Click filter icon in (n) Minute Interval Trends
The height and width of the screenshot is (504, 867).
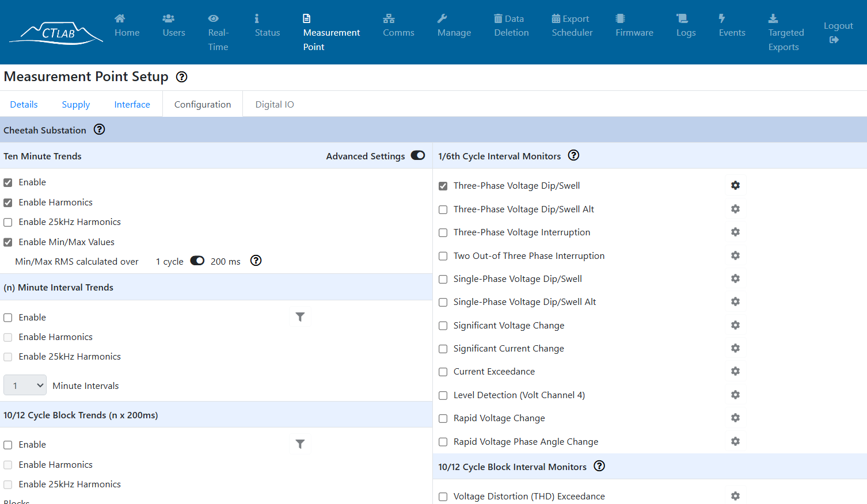click(x=300, y=317)
